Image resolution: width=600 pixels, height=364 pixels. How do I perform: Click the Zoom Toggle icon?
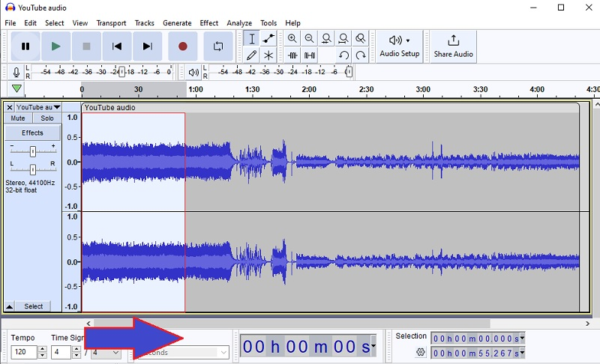click(360, 38)
